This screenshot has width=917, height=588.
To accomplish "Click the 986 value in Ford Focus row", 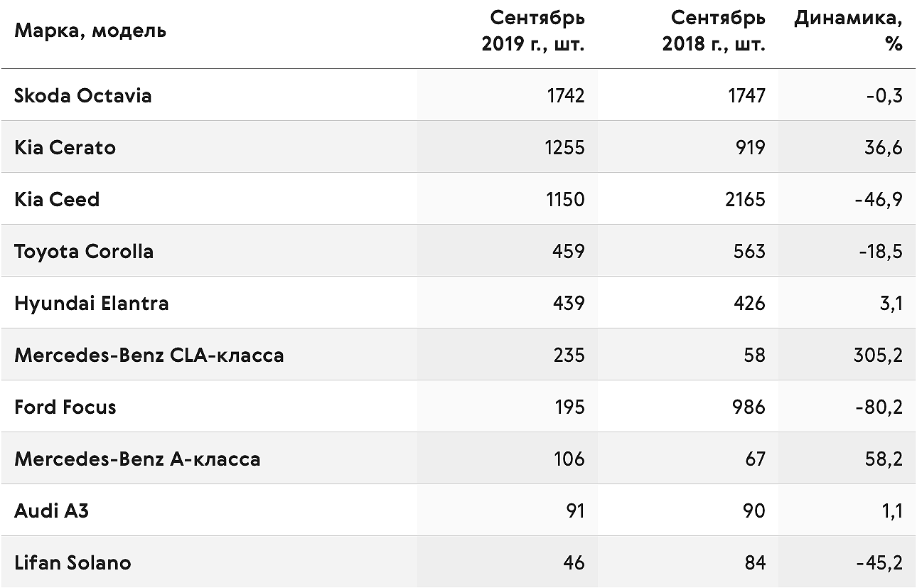I will pos(749,407).
